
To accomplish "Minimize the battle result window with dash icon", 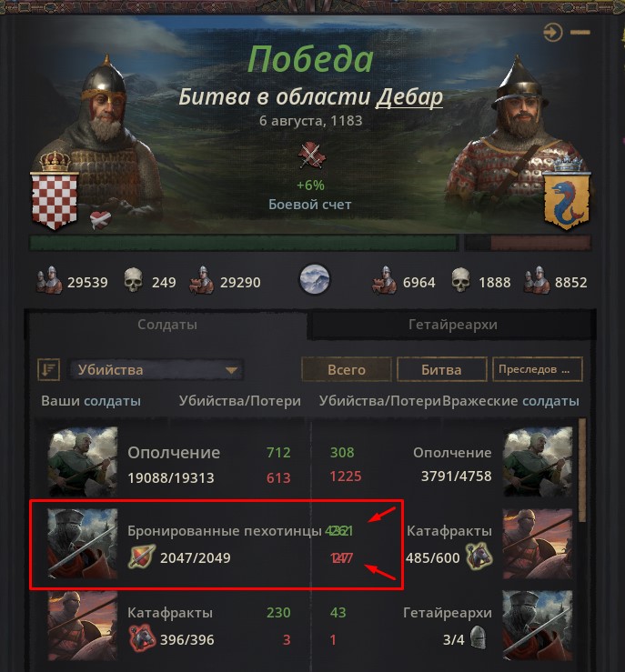I will (580, 32).
